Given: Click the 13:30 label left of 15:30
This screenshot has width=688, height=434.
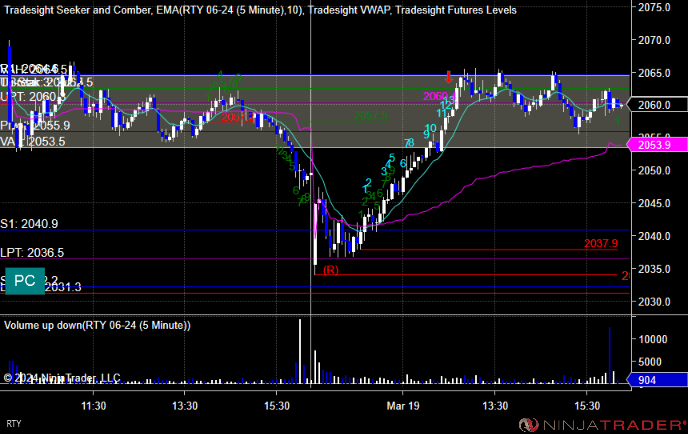Looking at the screenshot, I should click(x=185, y=406).
